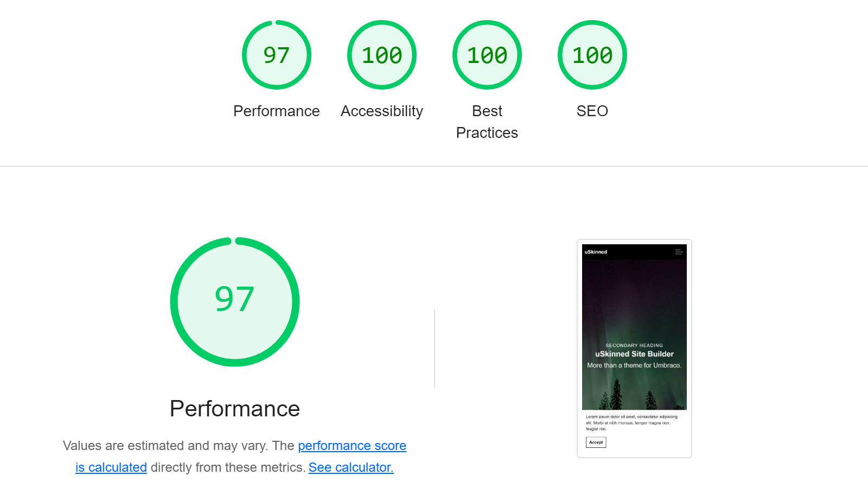Click the "is calculated" link text
The image size is (868, 488).
(111, 467)
